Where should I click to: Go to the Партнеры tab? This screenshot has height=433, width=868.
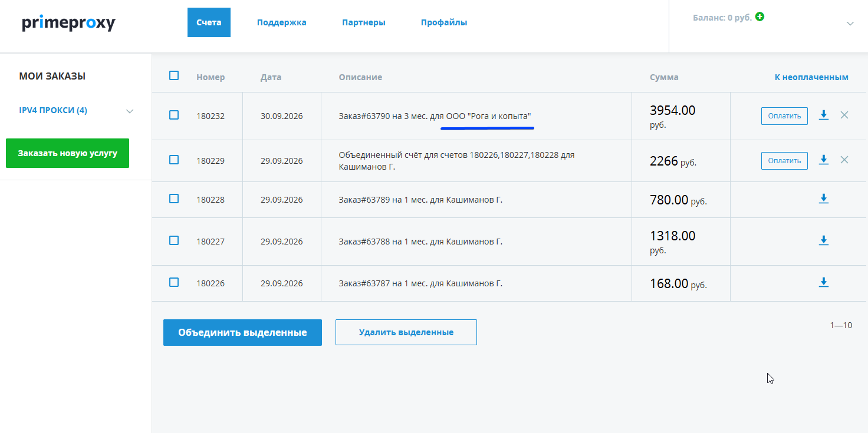point(364,22)
